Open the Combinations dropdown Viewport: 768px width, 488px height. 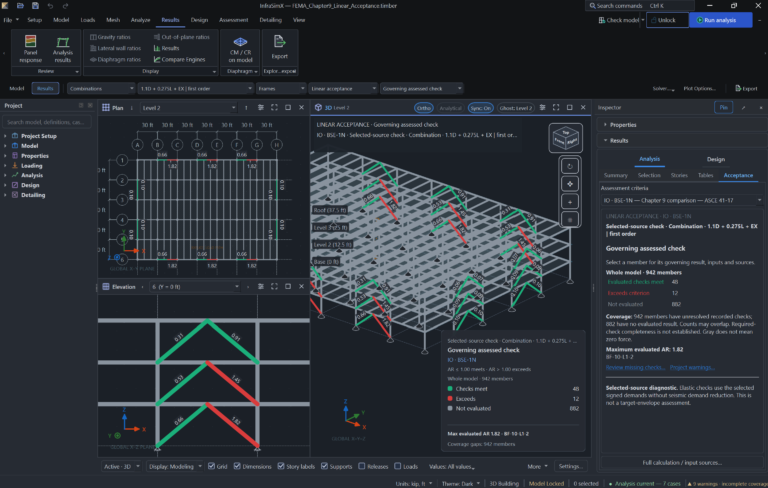pos(101,89)
